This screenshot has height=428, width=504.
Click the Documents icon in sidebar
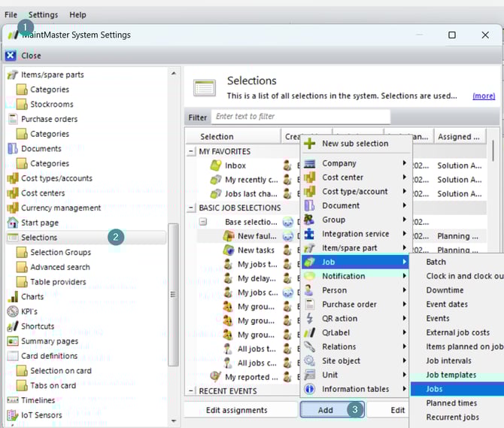(x=13, y=149)
